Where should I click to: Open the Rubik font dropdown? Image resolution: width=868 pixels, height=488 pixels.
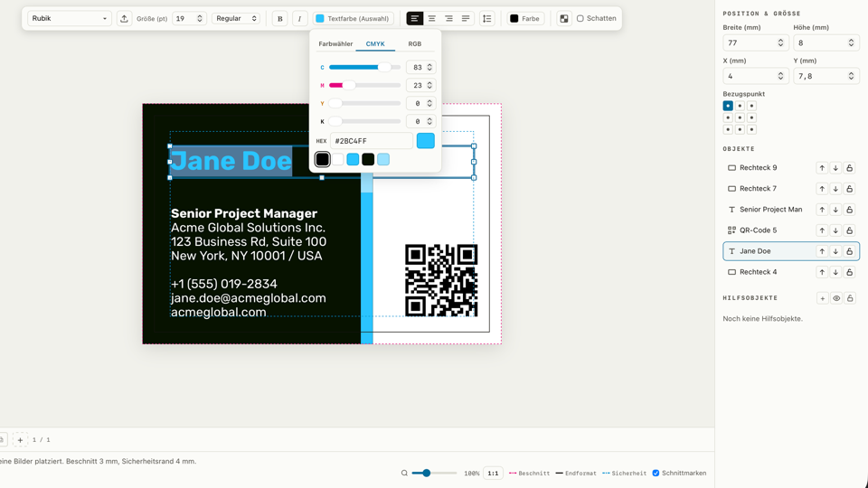point(70,18)
